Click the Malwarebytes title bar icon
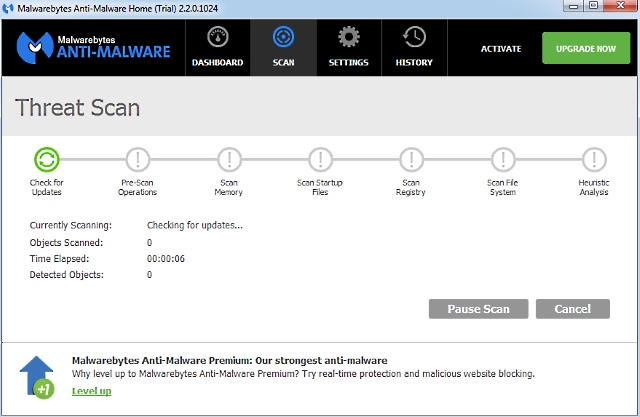640x417 pixels. point(10,8)
